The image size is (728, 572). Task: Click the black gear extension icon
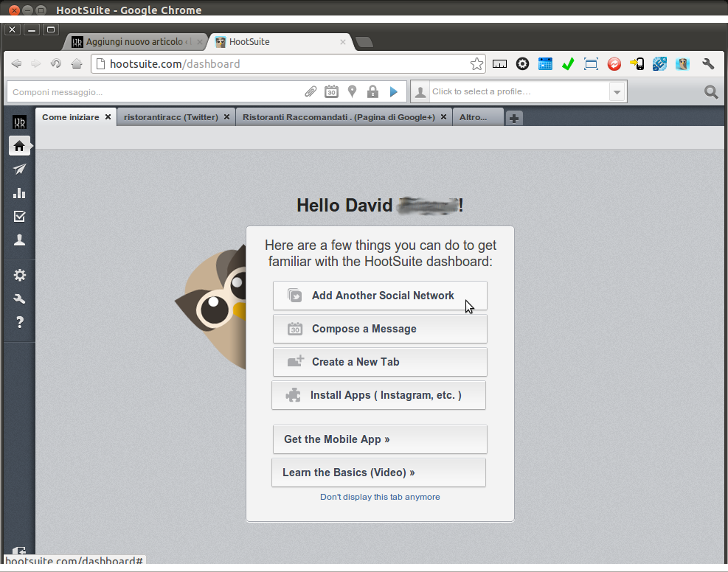tap(522, 64)
